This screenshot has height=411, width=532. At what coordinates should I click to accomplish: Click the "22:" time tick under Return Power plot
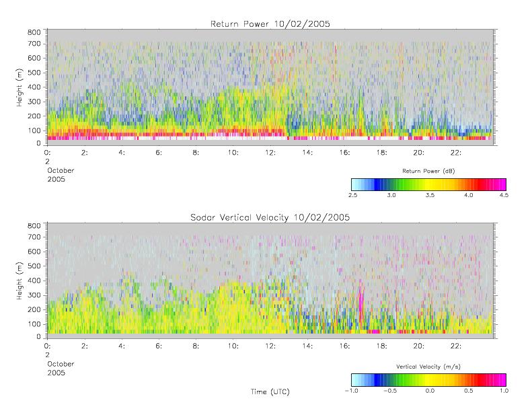point(456,153)
